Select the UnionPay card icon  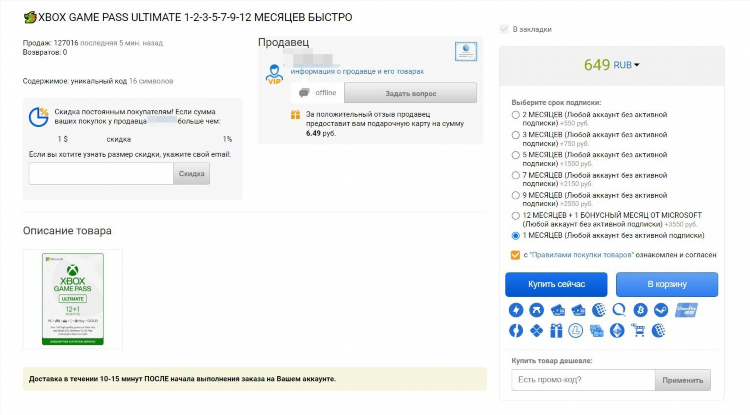click(686, 310)
